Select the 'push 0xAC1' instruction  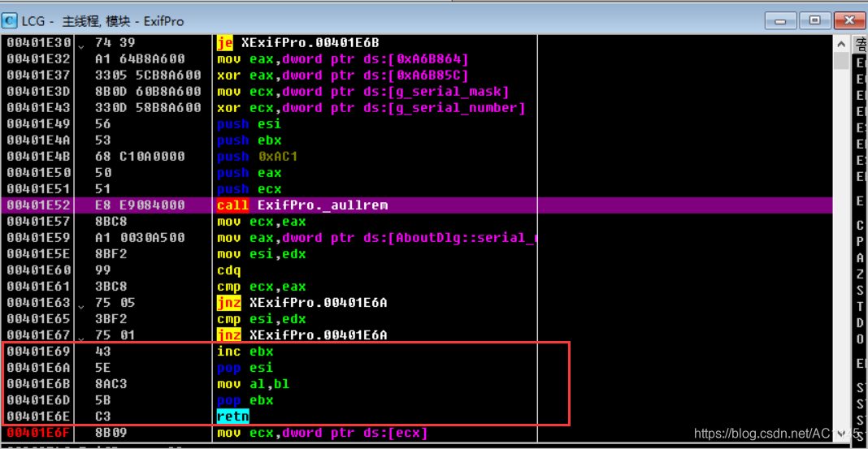[258, 157]
